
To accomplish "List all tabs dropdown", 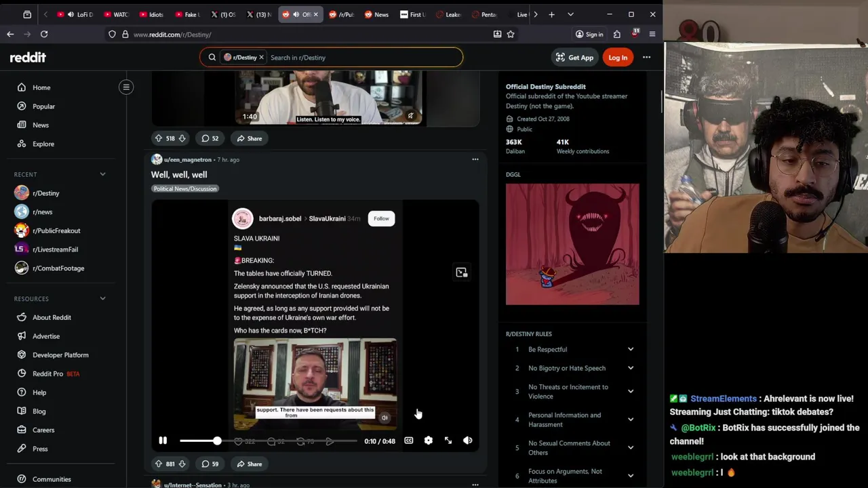I will 570,14.
